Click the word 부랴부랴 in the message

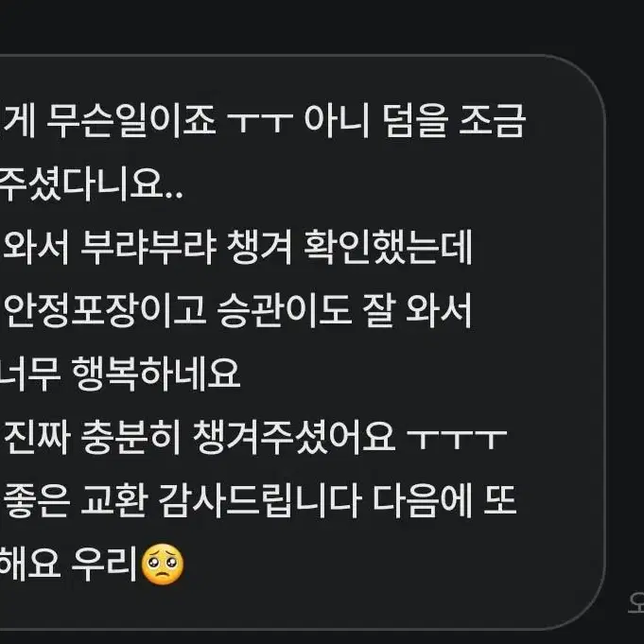coord(148,247)
